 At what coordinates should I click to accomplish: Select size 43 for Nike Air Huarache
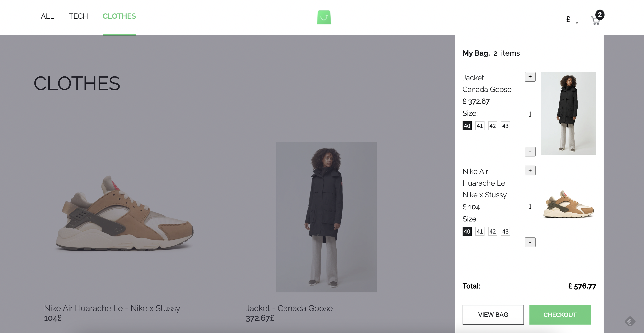coord(505,231)
